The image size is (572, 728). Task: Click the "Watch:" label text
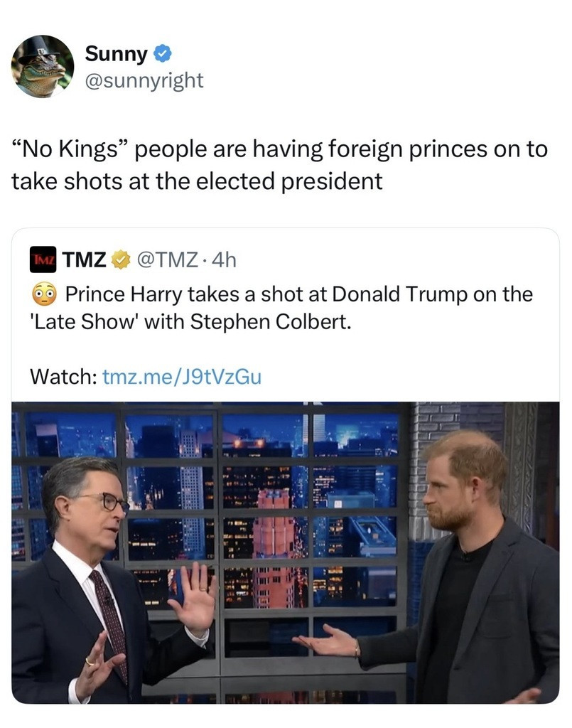pyautogui.click(x=63, y=377)
